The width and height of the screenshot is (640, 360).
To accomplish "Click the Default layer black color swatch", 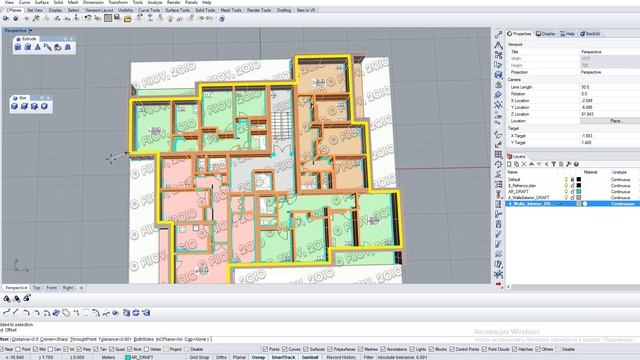I will [578, 180].
